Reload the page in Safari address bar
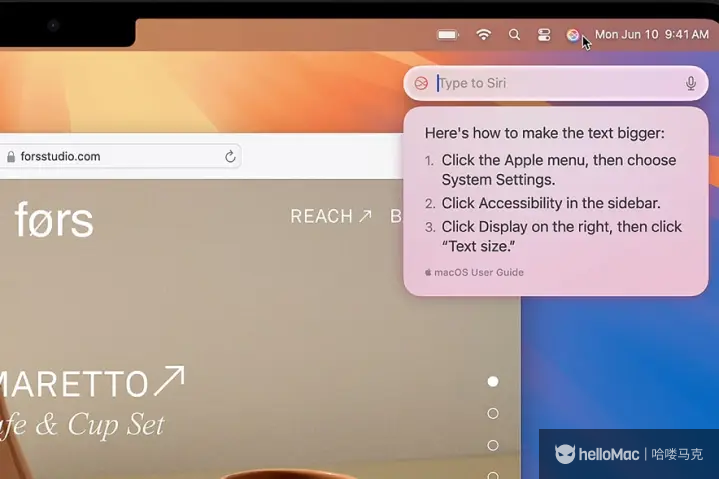 point(230,157)
